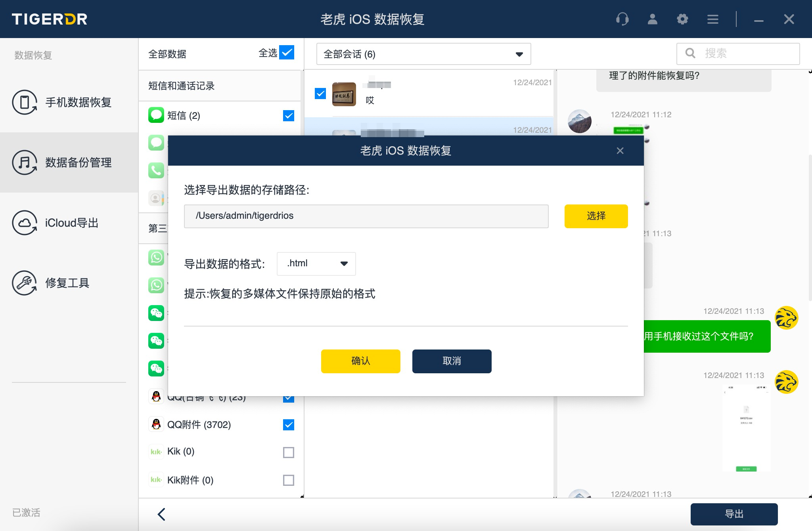The height and width of the screenshot is (531, 812).
Task: Click the yellow 确认 button
Action: (360, 361)
